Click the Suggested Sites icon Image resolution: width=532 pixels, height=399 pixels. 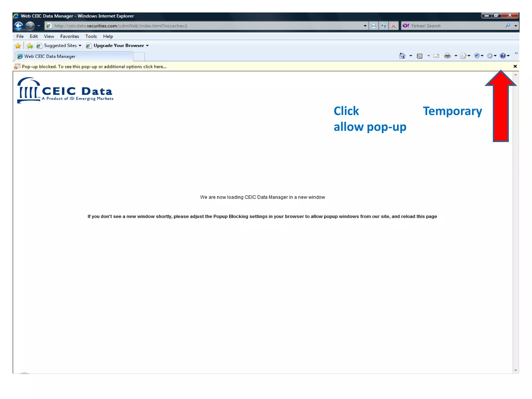point(39,46)
